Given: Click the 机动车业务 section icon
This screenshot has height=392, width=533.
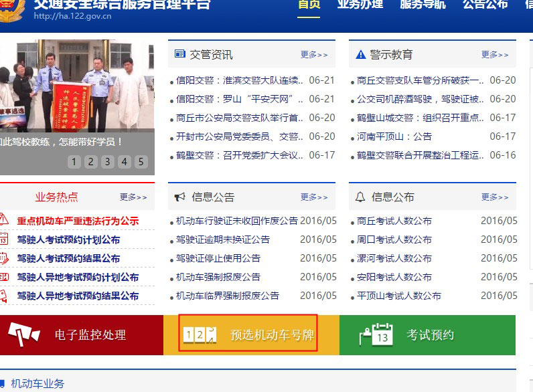Looking at the screenshot, I should click(x=3, y=383).
